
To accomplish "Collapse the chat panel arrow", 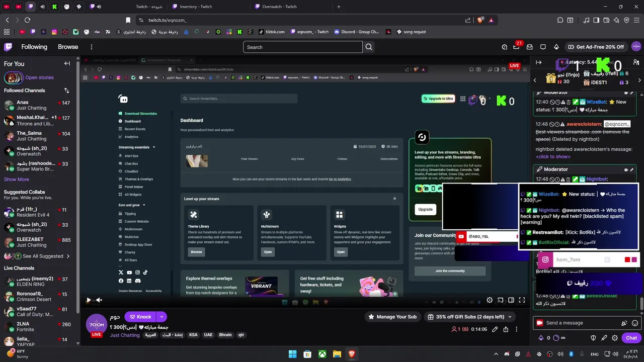I will [538, 62].
